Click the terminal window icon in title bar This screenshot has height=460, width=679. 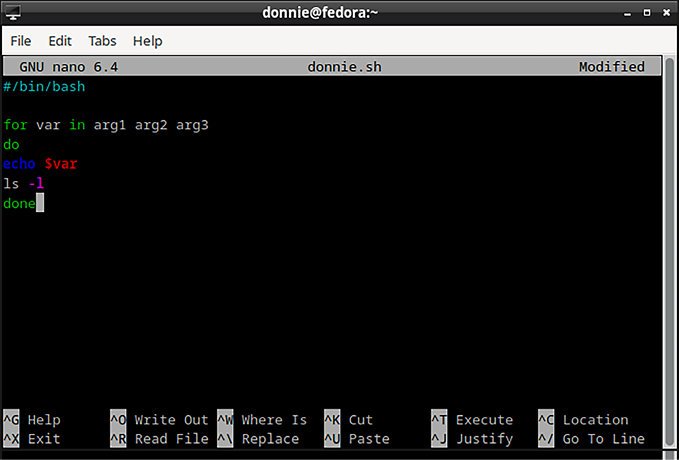point(13,13)
